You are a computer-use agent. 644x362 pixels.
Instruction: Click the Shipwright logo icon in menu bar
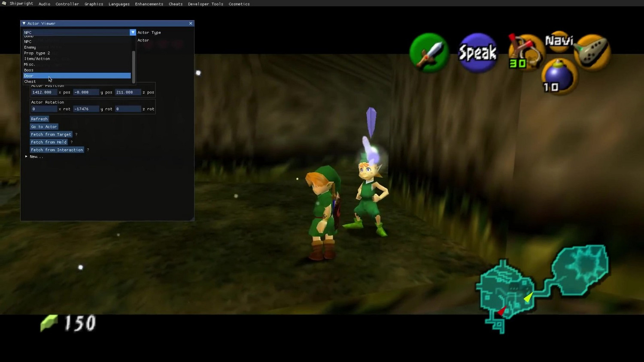tap(4, 3)
